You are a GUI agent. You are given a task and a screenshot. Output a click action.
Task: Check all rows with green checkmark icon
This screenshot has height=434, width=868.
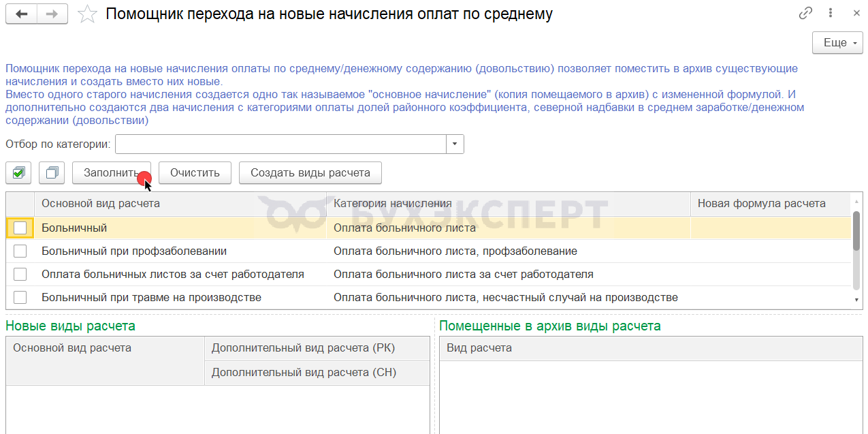[18, 173]
